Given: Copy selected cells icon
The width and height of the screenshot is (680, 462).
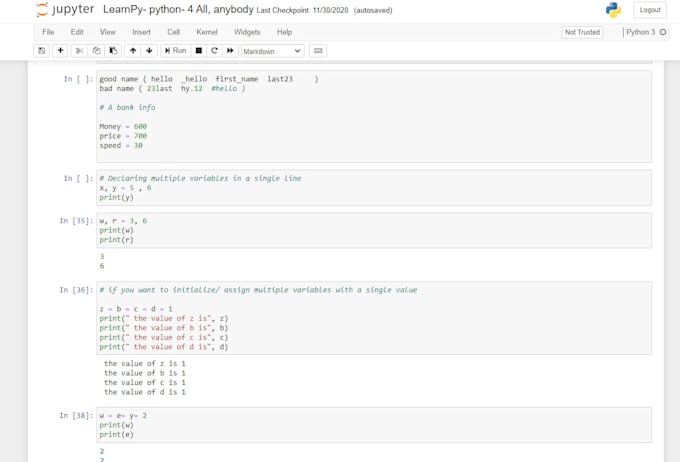Looking at the screenshot, I should [x=96, y=51].
